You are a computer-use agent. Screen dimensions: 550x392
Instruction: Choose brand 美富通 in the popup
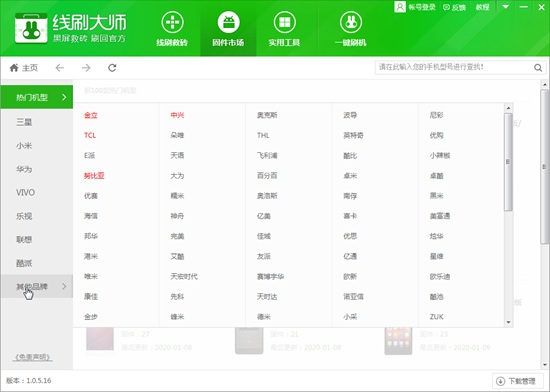click(x=440, y=216)
